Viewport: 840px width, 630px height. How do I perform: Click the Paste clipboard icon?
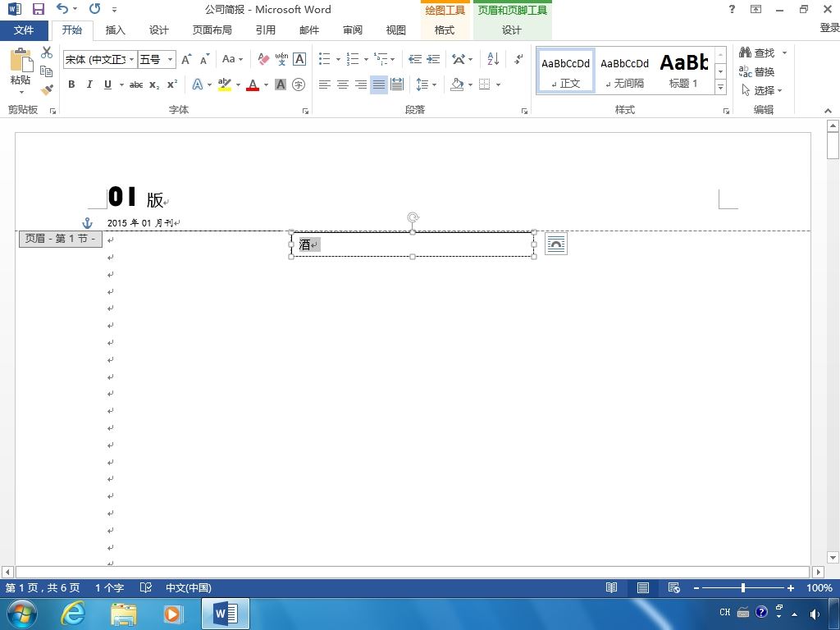point(21,60)
